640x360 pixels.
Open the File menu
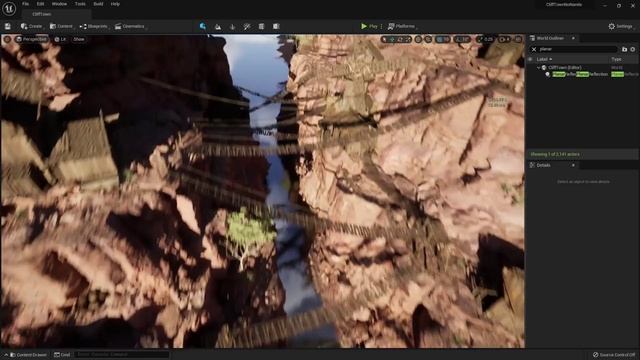point(25,4)
